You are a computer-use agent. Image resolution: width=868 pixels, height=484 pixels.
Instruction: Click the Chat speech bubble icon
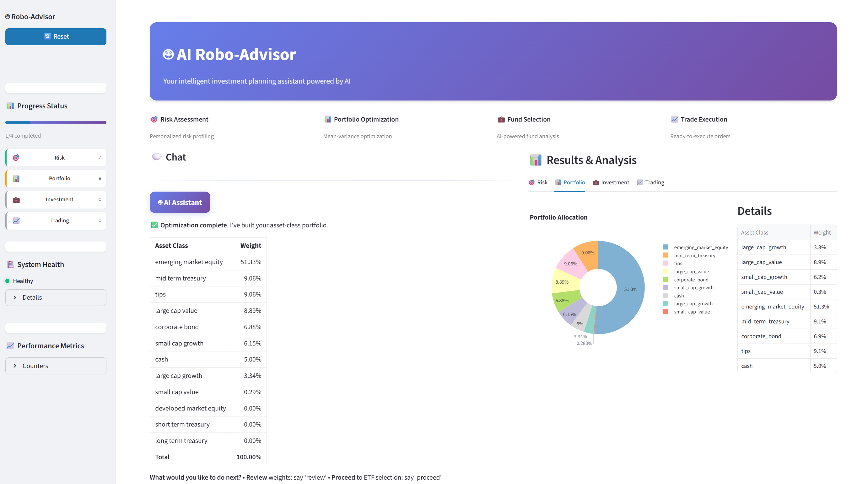157,157
